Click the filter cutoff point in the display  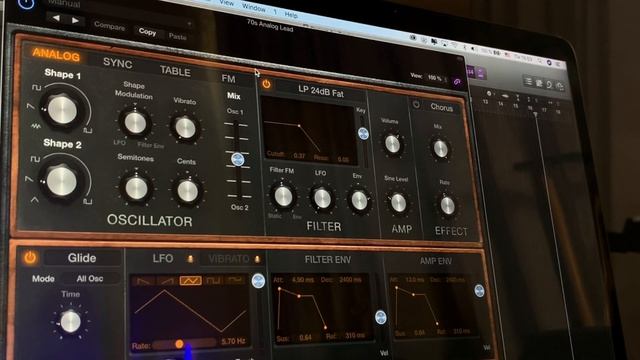[299, 126]
